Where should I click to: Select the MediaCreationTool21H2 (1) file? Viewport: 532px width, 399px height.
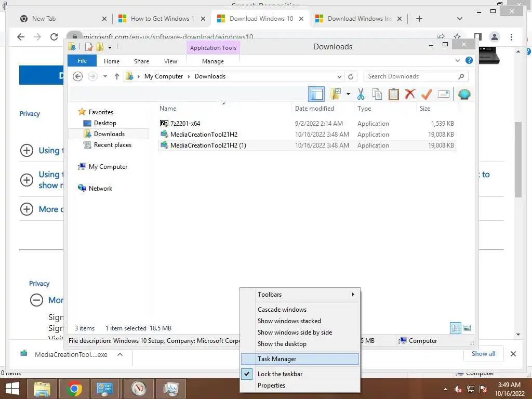(307, 145)
